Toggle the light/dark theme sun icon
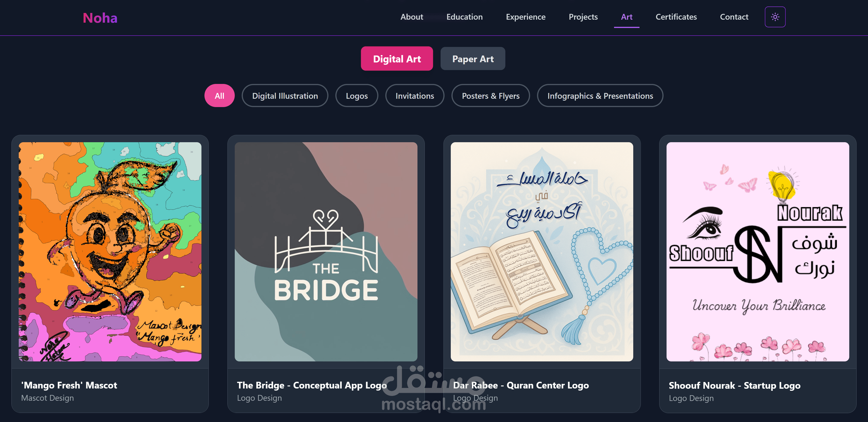This screenshot has width=868, height=422. (x=775, y=17)
